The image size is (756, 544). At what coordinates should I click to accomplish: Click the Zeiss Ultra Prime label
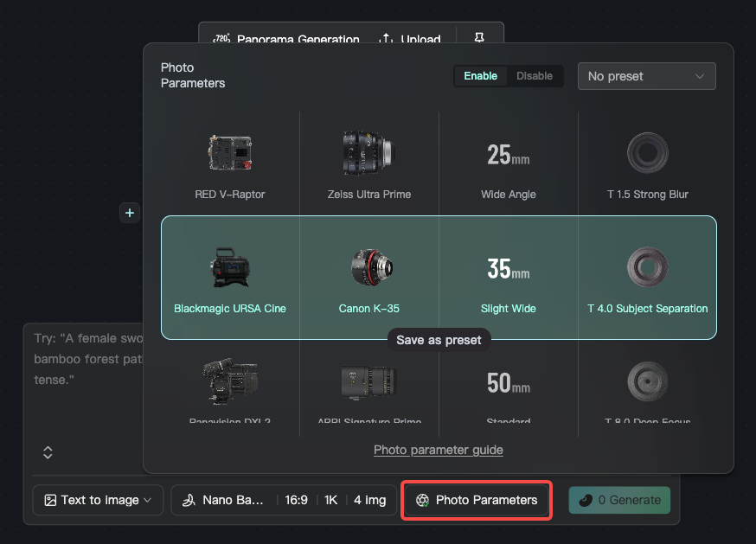[x=368, y=195]
